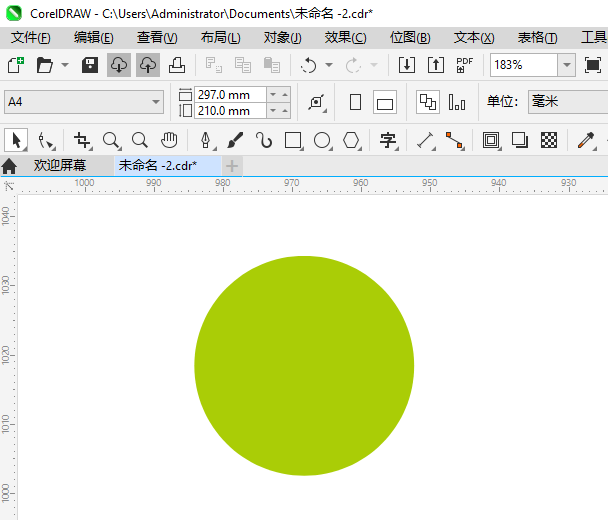Open the 布局(L) menu

click(x=221, y=38)
